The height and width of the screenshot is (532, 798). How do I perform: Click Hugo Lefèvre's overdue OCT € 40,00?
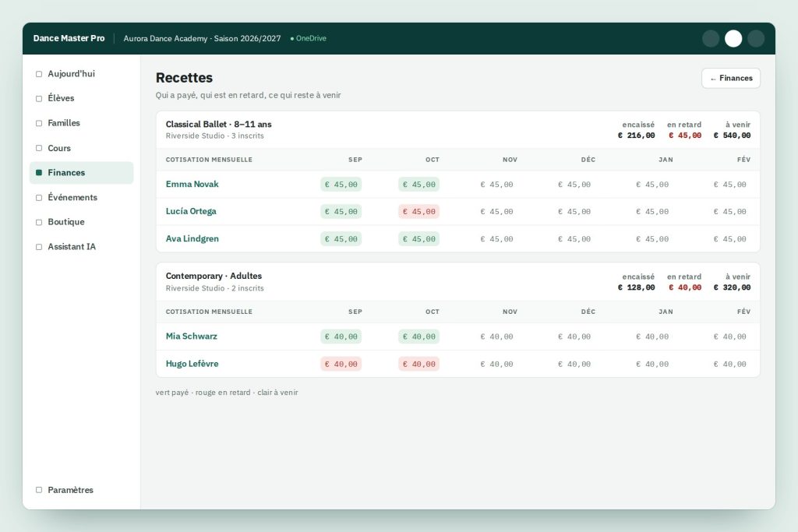click(418, 365)
